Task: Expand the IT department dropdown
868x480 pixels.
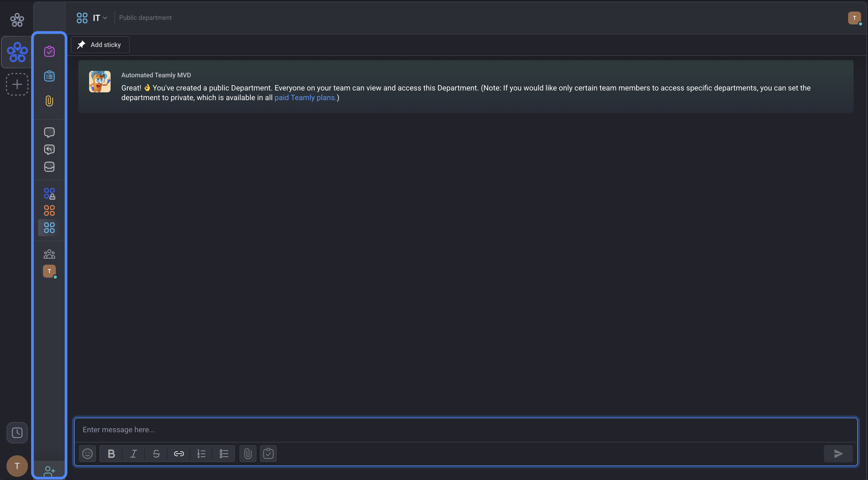Action: pyautogui.click(x=100, y=18)
